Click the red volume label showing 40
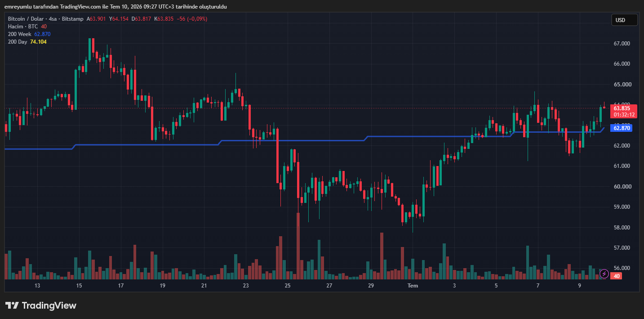This screenshot has height=319, width=644. click(617, 276)
